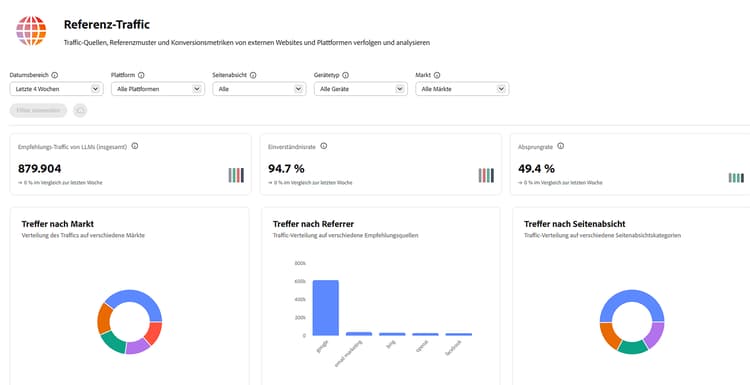Click the orange segment of Treffer nach Markt donut
The image size is (750, 385).
tap(104, 318)
